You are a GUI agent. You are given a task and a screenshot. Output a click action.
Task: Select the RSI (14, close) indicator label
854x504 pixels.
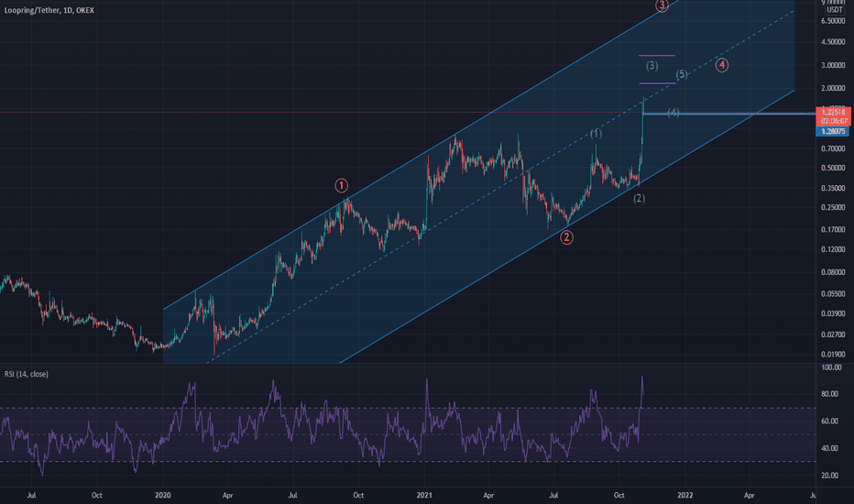click(27, 374)
